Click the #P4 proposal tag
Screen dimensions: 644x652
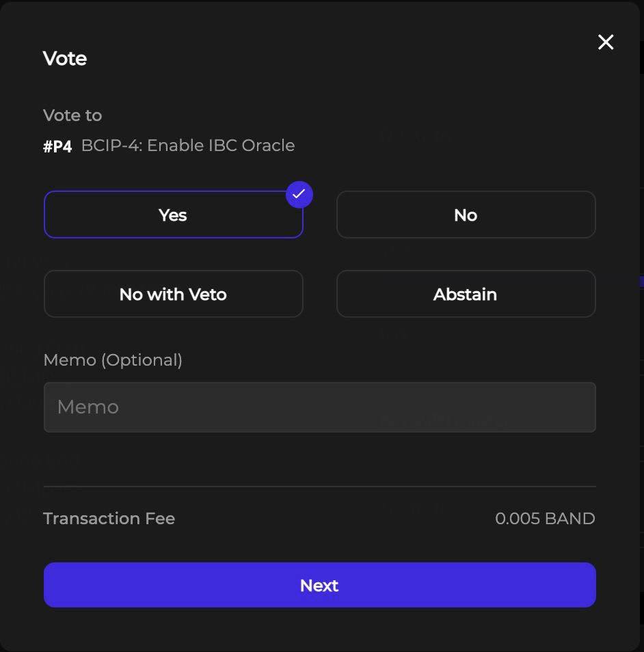point(57,146)
